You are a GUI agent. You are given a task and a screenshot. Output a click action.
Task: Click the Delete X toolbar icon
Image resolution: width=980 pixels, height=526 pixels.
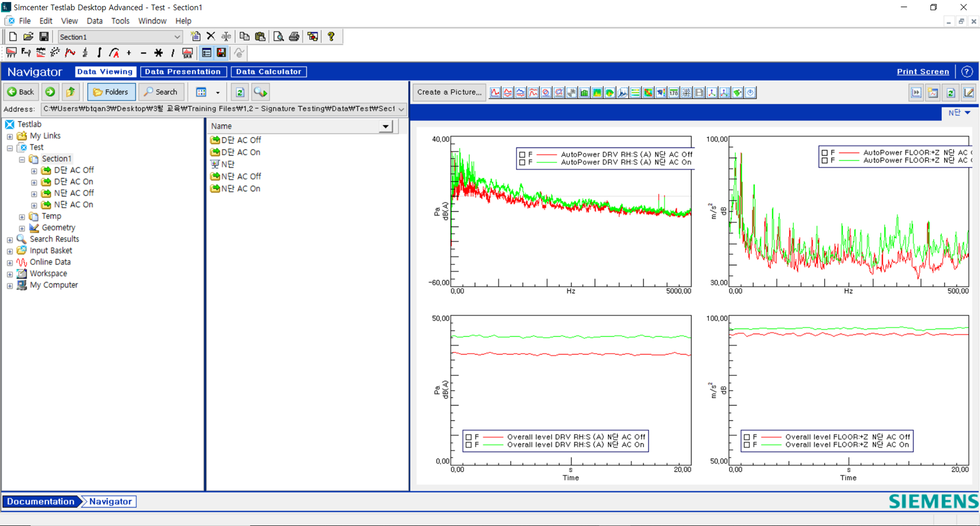(x=211, y=36)
